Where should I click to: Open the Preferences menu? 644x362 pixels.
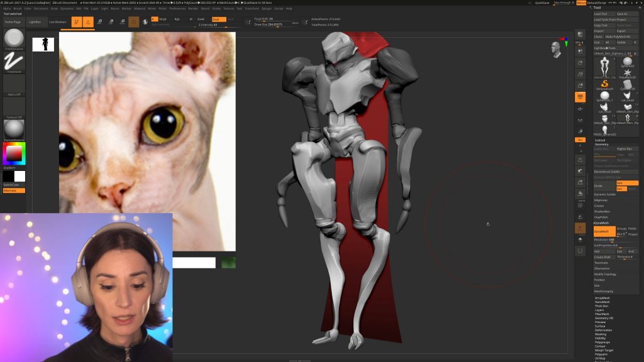tap(177, 8)
